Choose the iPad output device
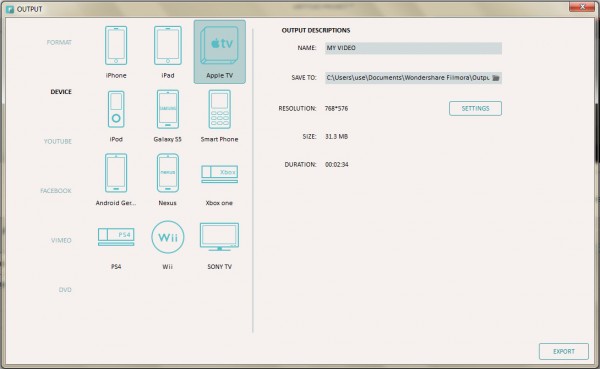This screenshot has height=369, width=600. (168, 52)
